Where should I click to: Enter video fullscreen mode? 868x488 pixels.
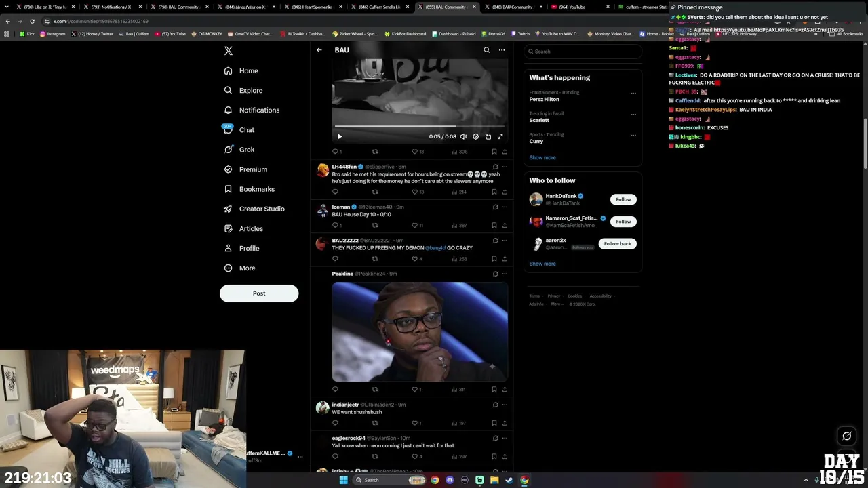pyautogui.click(x=500, y=136)
